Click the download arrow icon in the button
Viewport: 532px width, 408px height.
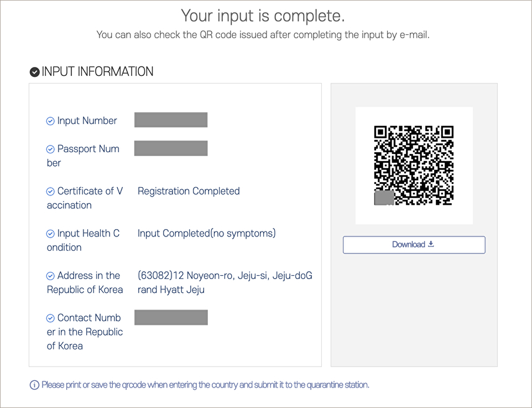pyautogui.click(x=431, y=244)
